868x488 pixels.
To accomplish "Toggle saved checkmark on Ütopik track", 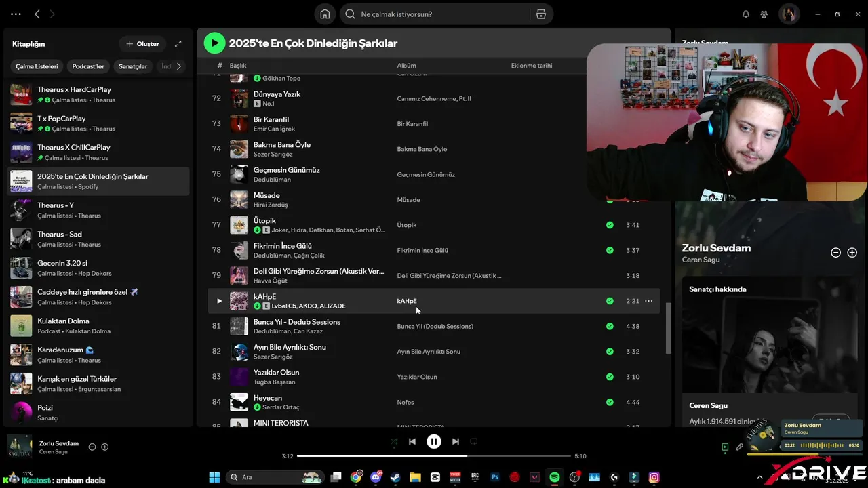I will pyautogui.click(x=610, y=225).
